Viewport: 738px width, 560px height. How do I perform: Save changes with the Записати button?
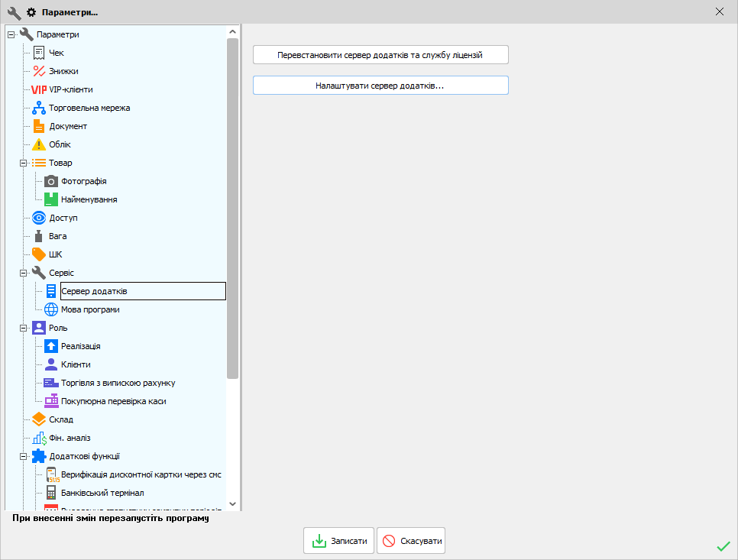339,541
